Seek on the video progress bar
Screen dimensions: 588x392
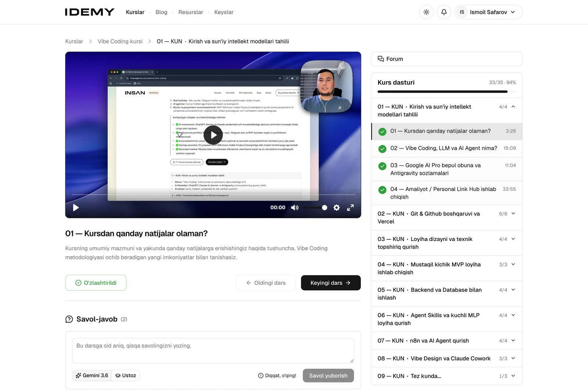214,194
